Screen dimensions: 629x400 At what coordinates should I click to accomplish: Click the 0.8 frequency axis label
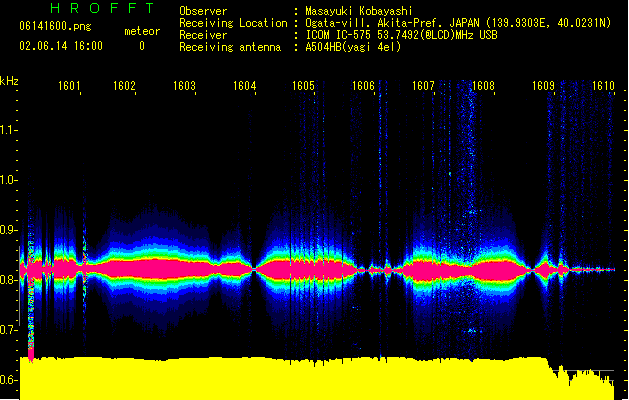click(7, 280)
